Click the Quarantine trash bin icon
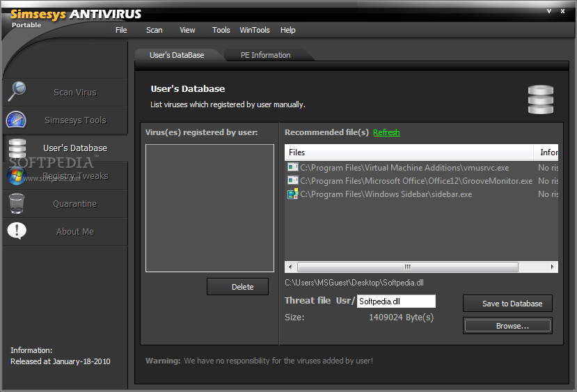 coord(17,203)
